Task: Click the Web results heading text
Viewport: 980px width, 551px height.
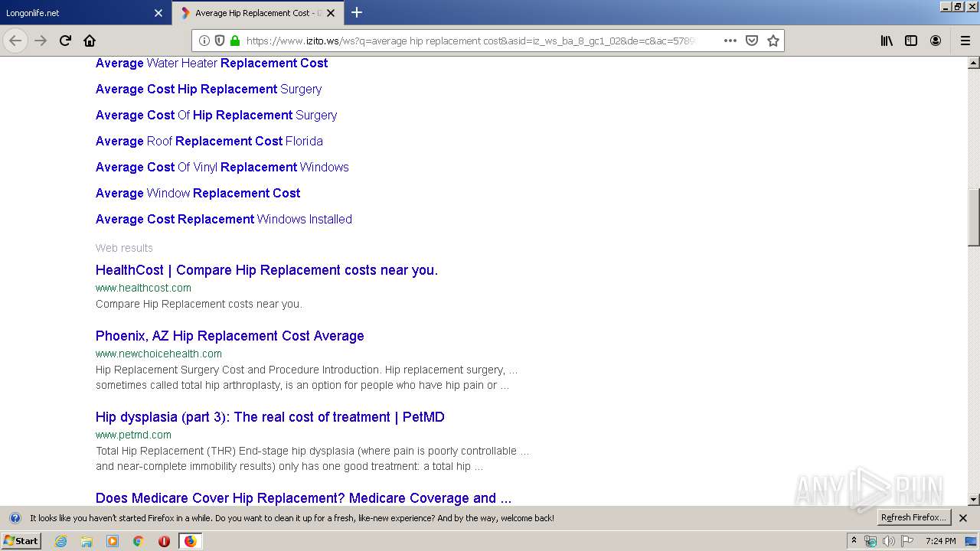Action: click(x=124, y=248)
